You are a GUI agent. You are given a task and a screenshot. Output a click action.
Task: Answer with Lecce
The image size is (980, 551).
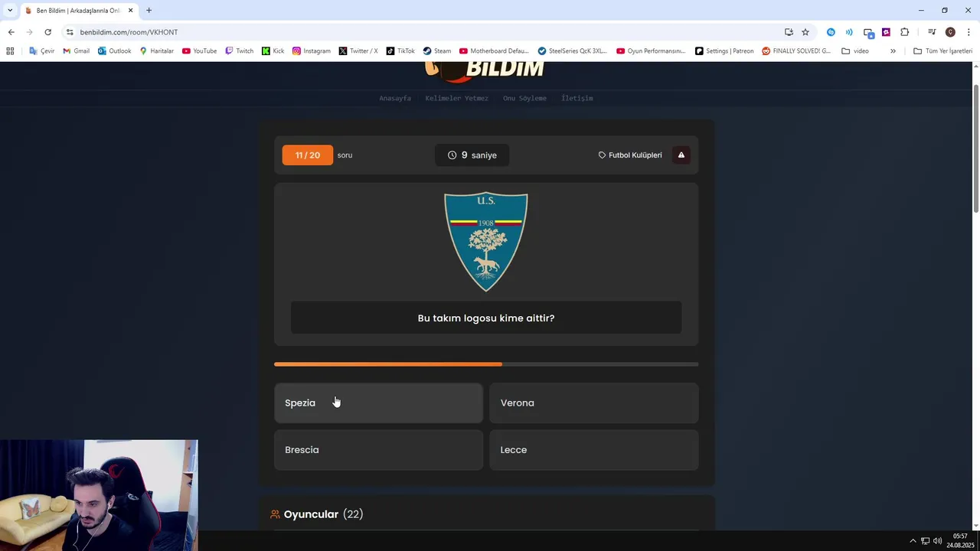[x=594, y=450]
